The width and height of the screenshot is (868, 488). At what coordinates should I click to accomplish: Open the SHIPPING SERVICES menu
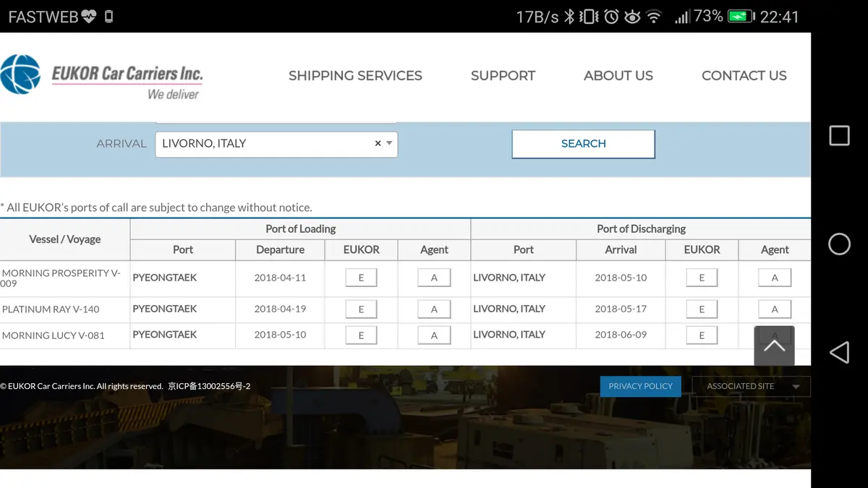point(355,75)
